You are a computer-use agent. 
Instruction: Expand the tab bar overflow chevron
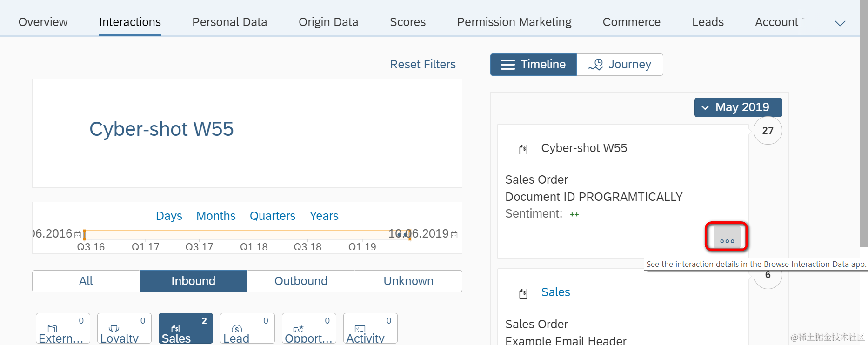[840, 23]
